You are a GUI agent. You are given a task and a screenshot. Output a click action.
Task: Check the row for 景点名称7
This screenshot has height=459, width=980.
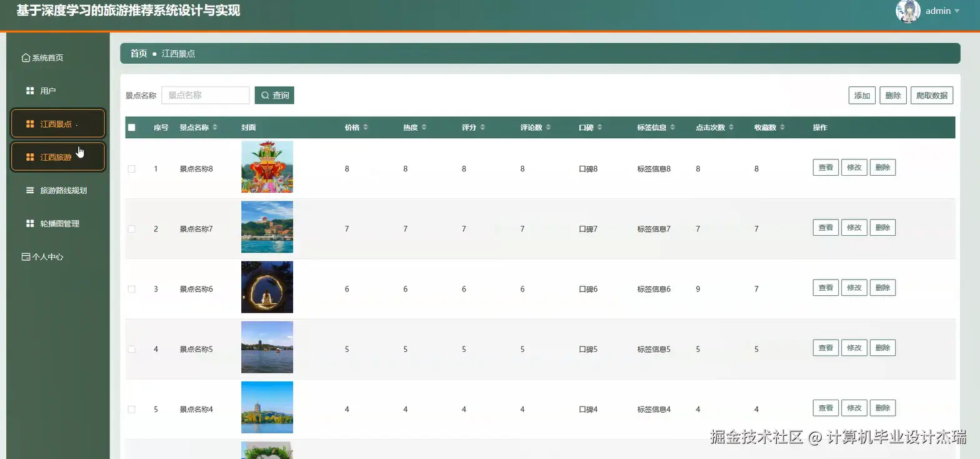[131, 229]
